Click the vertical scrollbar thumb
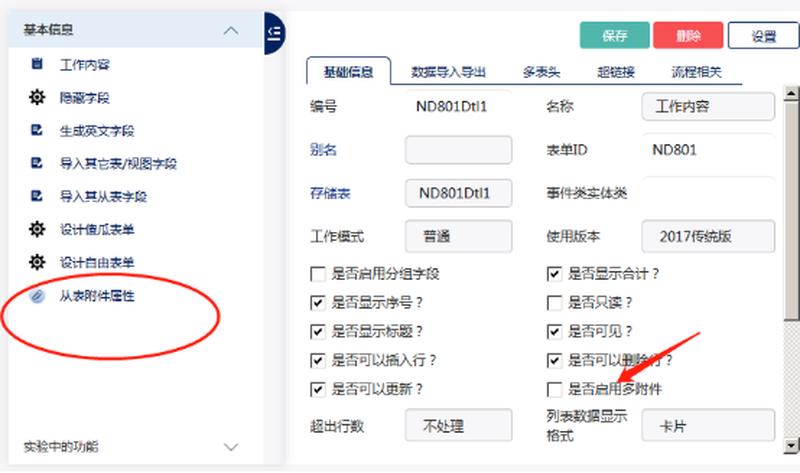This screenshot has height=473, width=800. (x=791, y=211)
